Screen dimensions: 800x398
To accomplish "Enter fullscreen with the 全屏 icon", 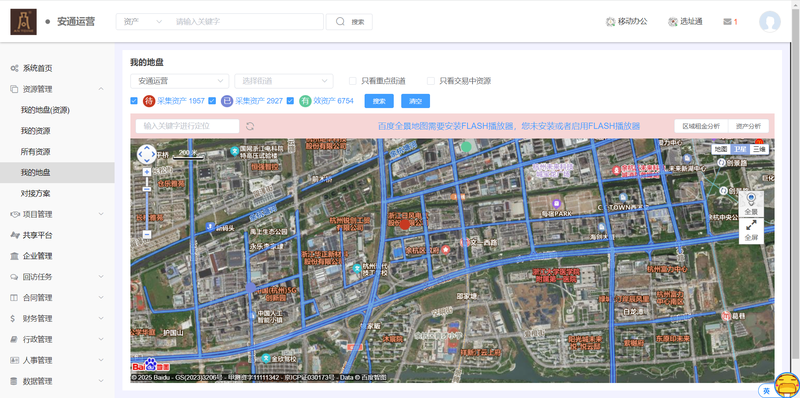I will [751, 230].
